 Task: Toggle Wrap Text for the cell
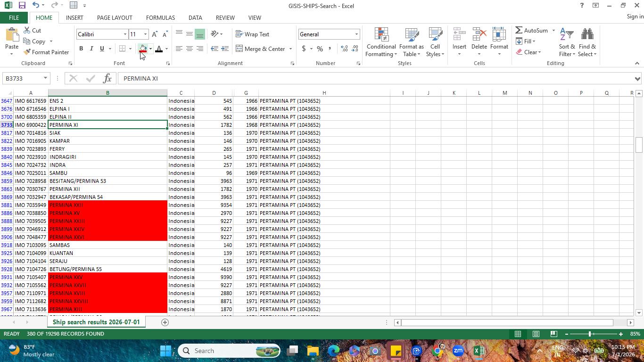tap(252, 34)
